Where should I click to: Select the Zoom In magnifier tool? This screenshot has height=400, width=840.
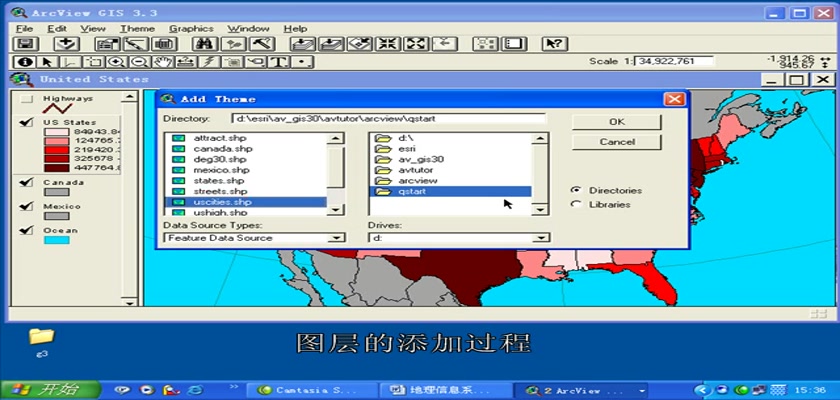pos(116,62)
